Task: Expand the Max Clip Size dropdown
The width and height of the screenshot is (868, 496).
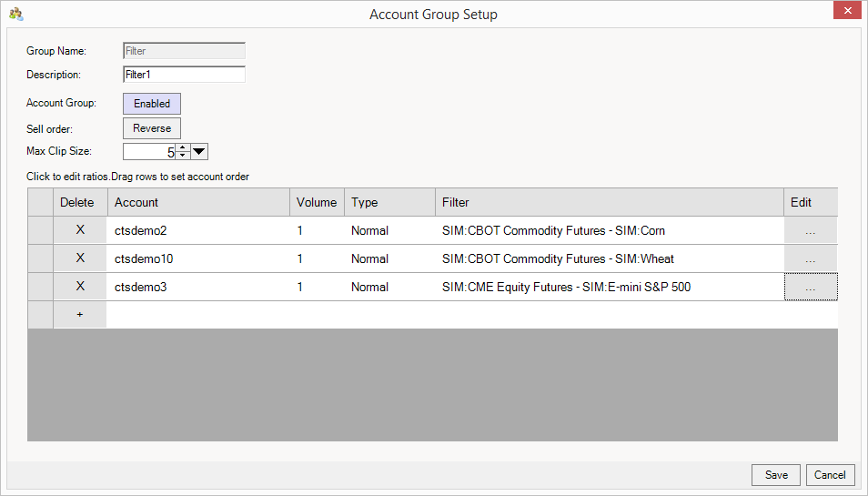Action: click(200, 151)
